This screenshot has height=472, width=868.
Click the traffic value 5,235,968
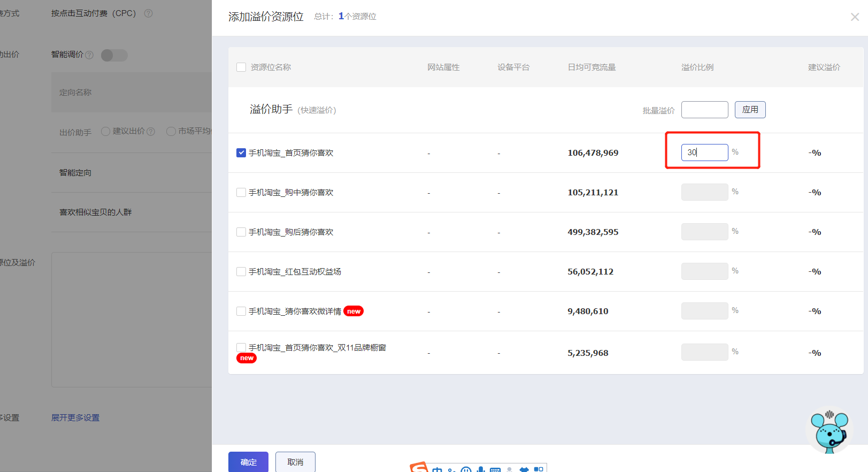tap(588, 353)
